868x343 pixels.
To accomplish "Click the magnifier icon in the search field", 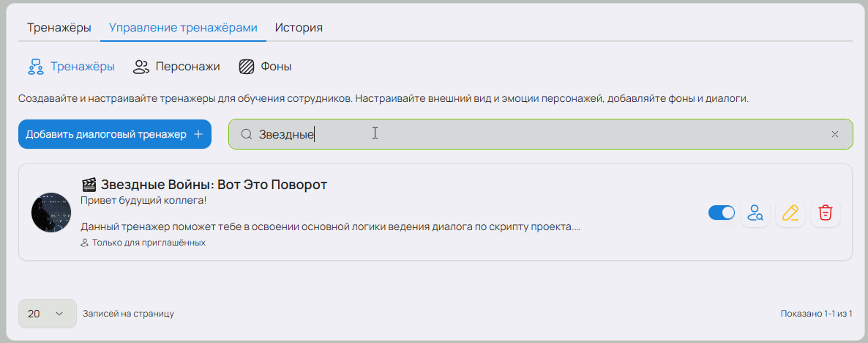I will pos(247,134).
